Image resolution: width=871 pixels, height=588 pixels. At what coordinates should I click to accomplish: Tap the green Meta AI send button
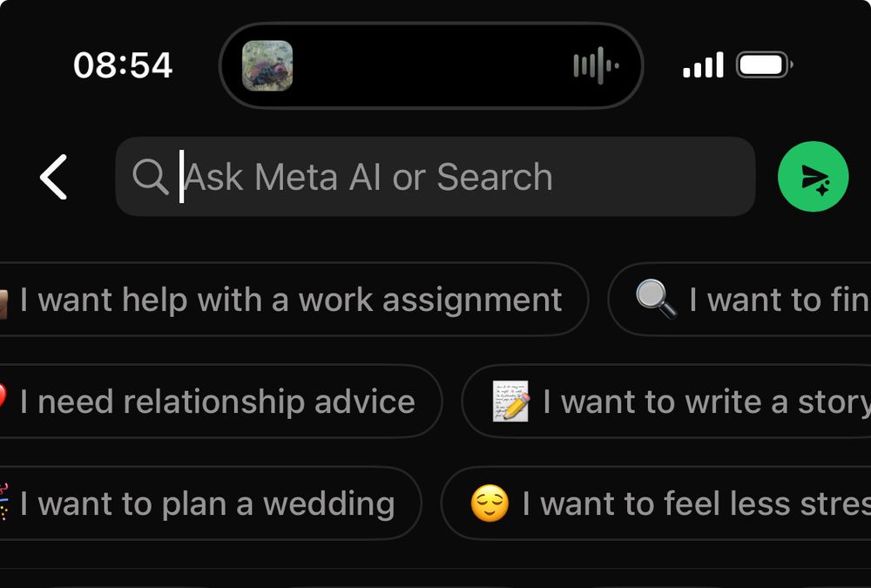[814, 177]
